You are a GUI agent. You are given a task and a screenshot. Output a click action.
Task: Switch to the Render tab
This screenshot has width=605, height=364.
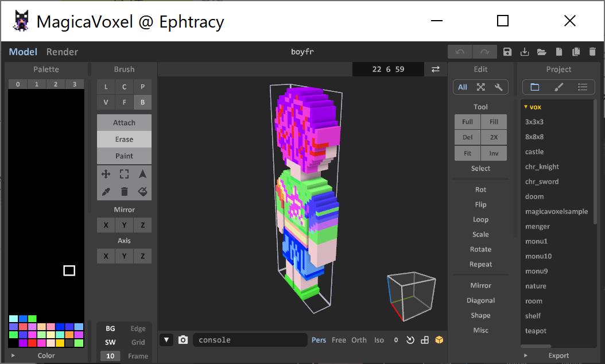(62, 52)
